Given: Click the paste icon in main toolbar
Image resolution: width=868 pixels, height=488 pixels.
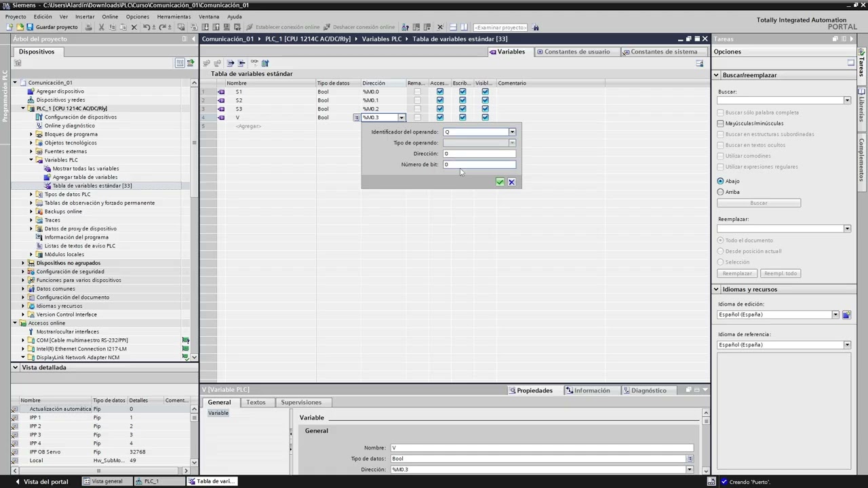Looking at the screenshot, I should pos(123,27).
